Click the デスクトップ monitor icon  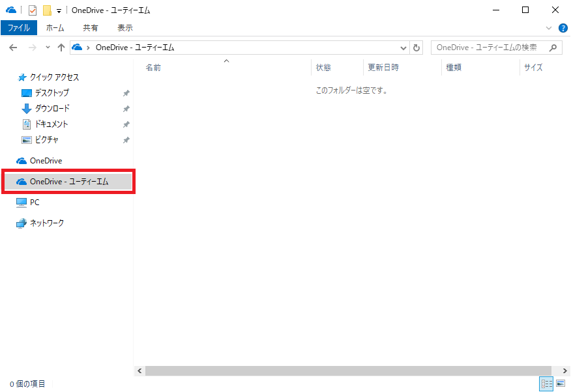(27, 93)
